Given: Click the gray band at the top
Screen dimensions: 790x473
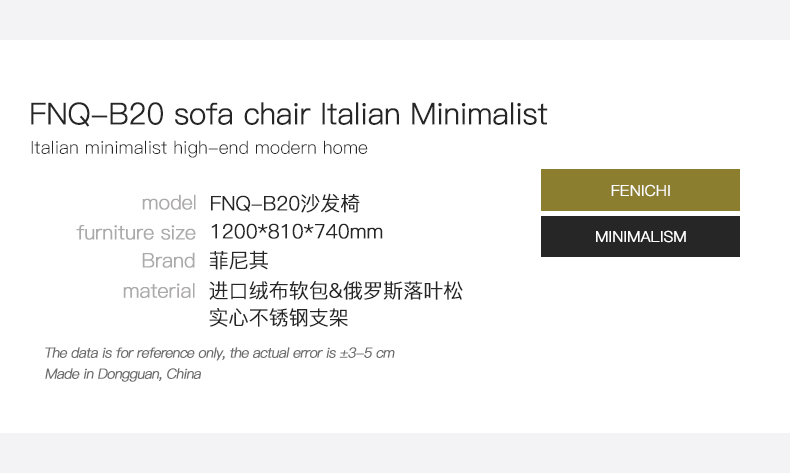Looking at the screenshot, I should (x=395, y=19).
